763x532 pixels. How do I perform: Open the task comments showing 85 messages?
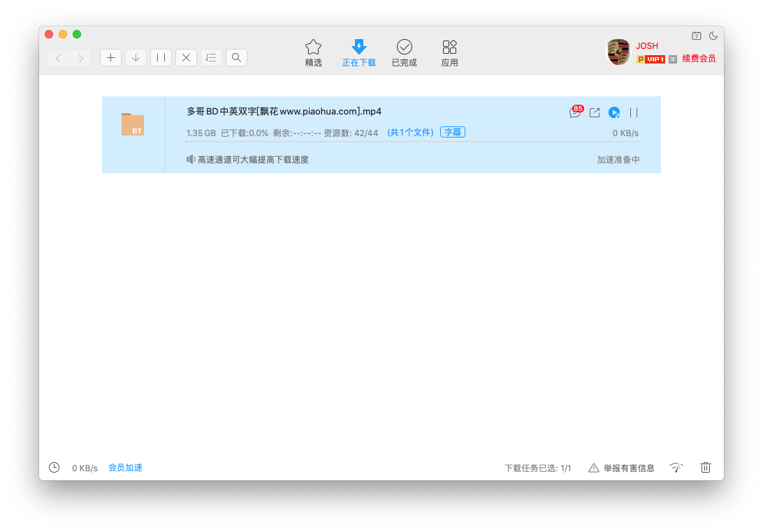[x=574, y=112]
